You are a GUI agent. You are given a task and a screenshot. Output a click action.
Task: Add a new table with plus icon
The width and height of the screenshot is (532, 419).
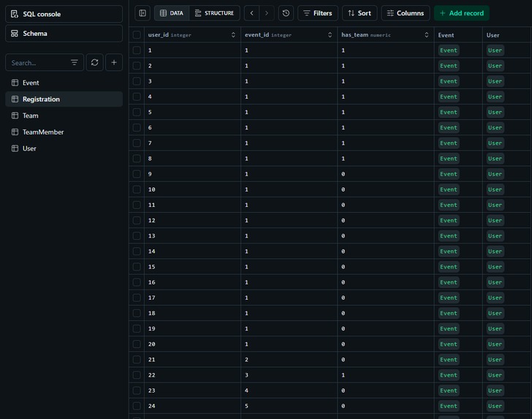(114, 62)
